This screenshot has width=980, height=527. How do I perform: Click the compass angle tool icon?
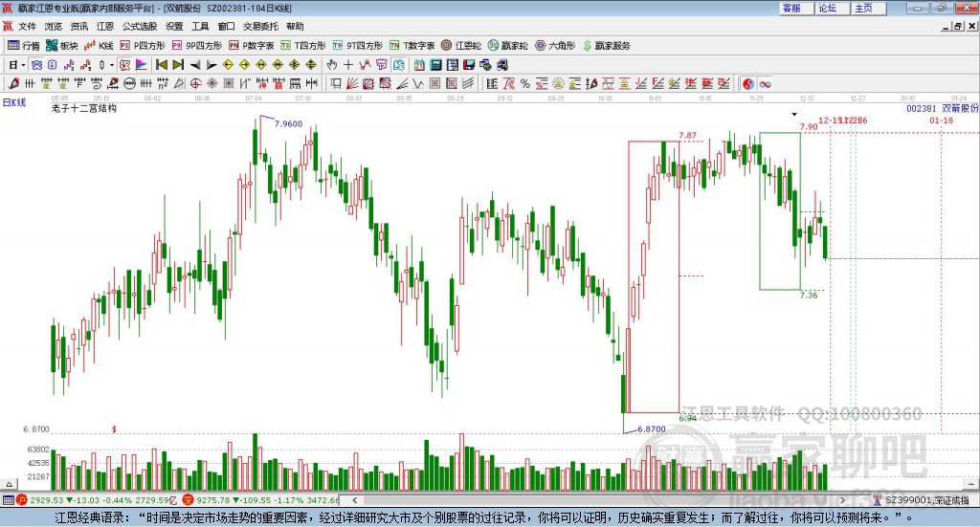click(179, 83)
